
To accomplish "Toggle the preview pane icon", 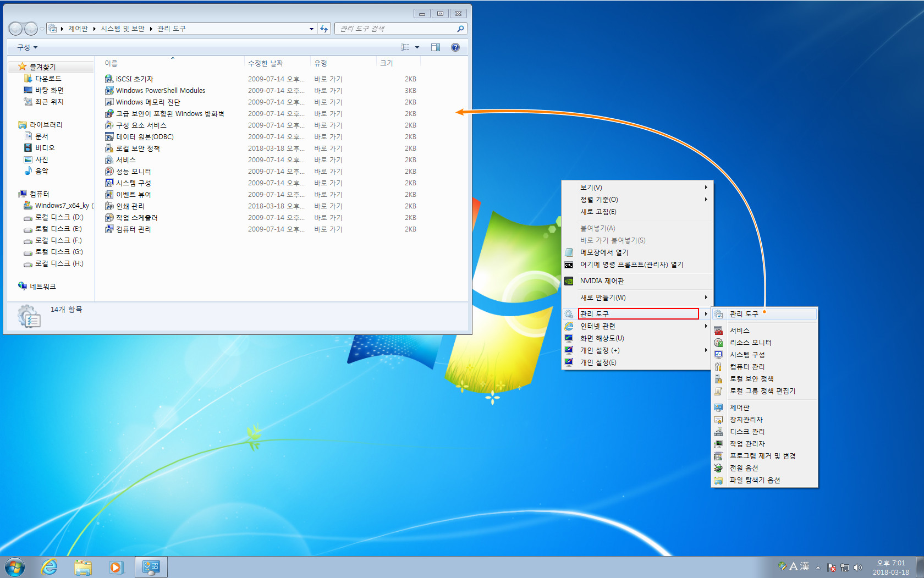I will (436, 47).
